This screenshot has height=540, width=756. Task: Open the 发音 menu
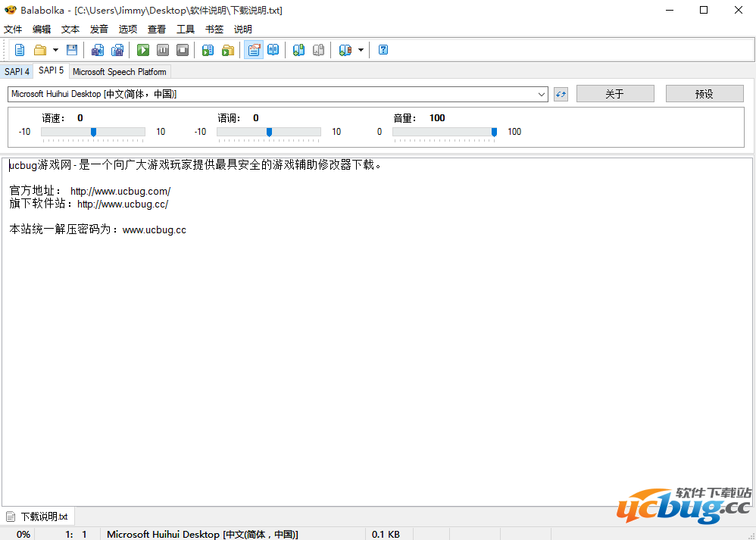point(99,30)
